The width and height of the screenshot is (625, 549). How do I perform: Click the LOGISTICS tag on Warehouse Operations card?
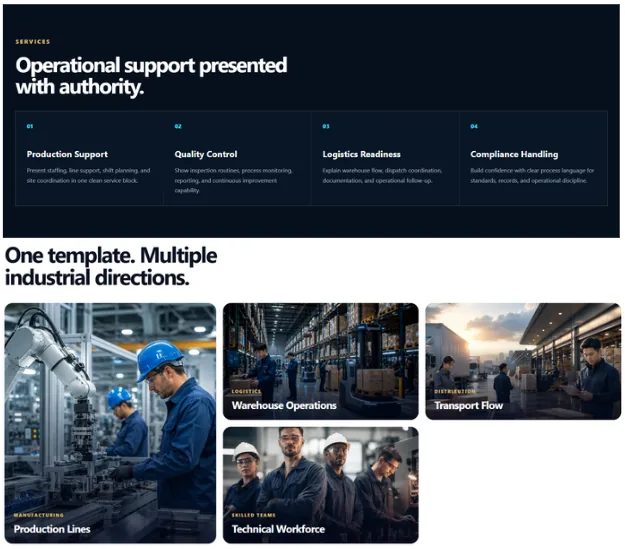(x=246, y=392)
